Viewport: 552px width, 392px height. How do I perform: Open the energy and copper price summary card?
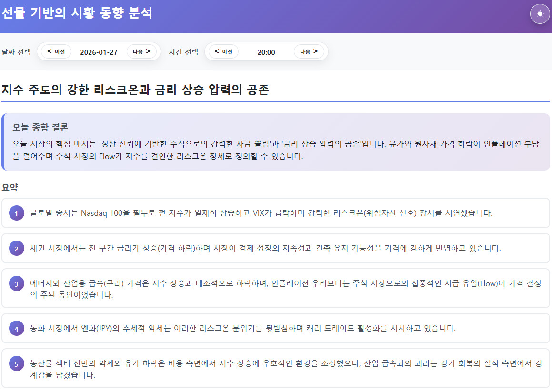tap(276, 289)
